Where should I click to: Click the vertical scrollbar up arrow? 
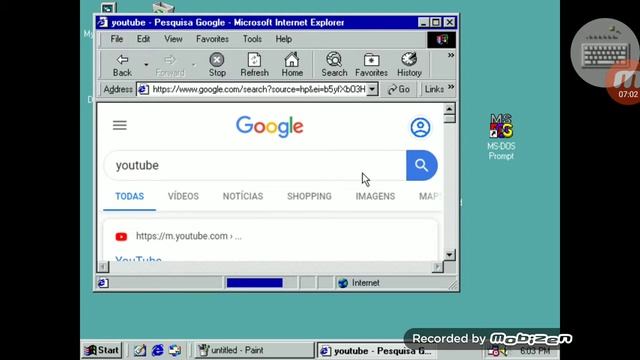point(449,109)
